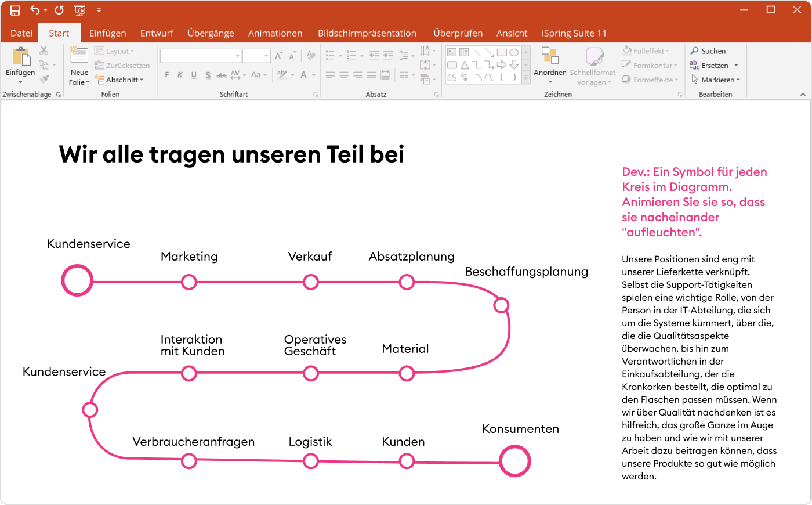Click the Zurücksetzen button

(x=122, y=66)
